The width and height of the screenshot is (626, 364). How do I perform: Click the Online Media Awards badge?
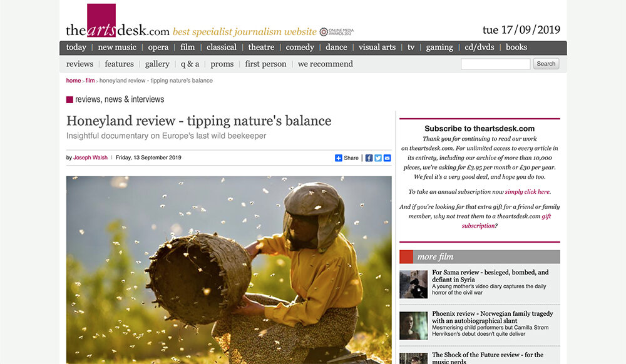pos(337,32)
